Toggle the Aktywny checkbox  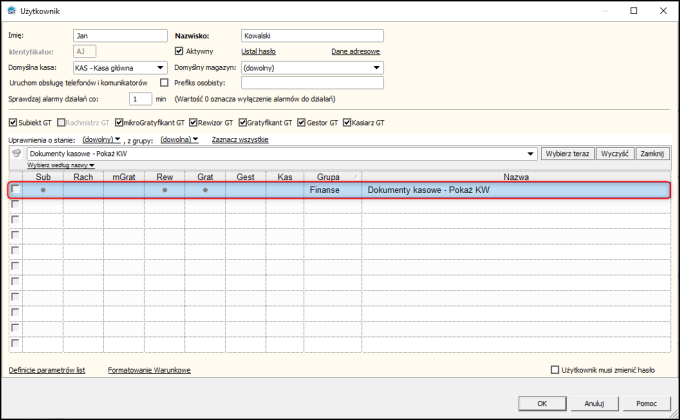[179, 51]
